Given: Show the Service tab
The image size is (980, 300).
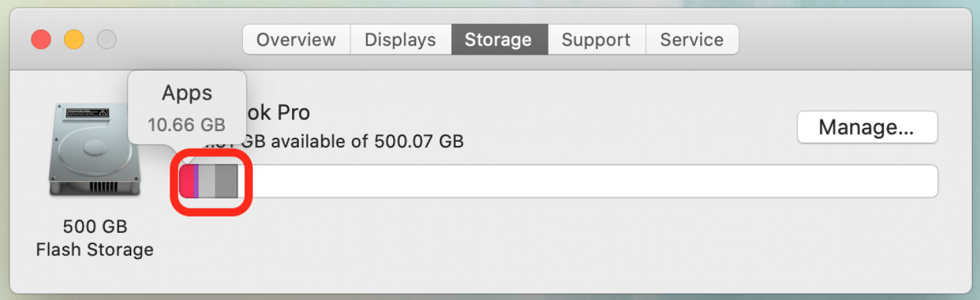Looking at the screenshot, I should pyautogui.click(x=692, y=40).
